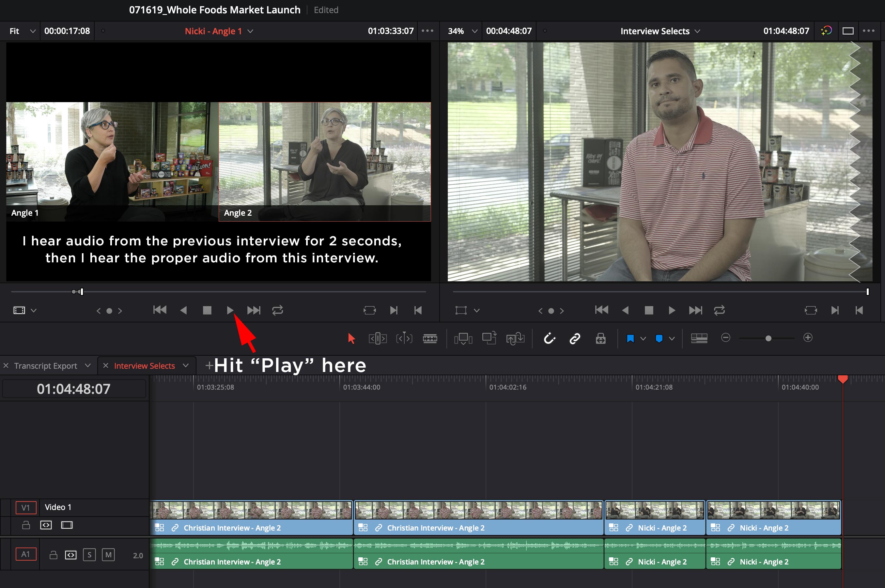885x588 pixels.
Task: Add a blue marker
Action: (659, 339)
